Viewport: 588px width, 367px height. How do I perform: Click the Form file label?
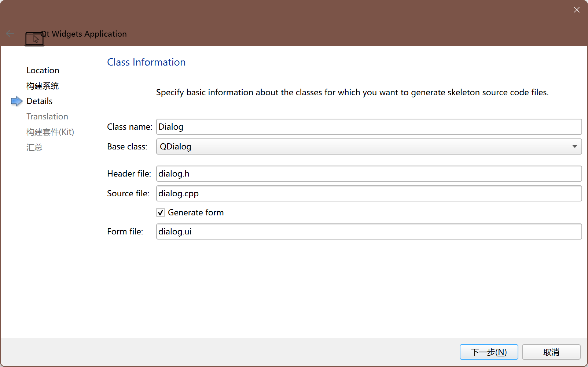point(125,231)
